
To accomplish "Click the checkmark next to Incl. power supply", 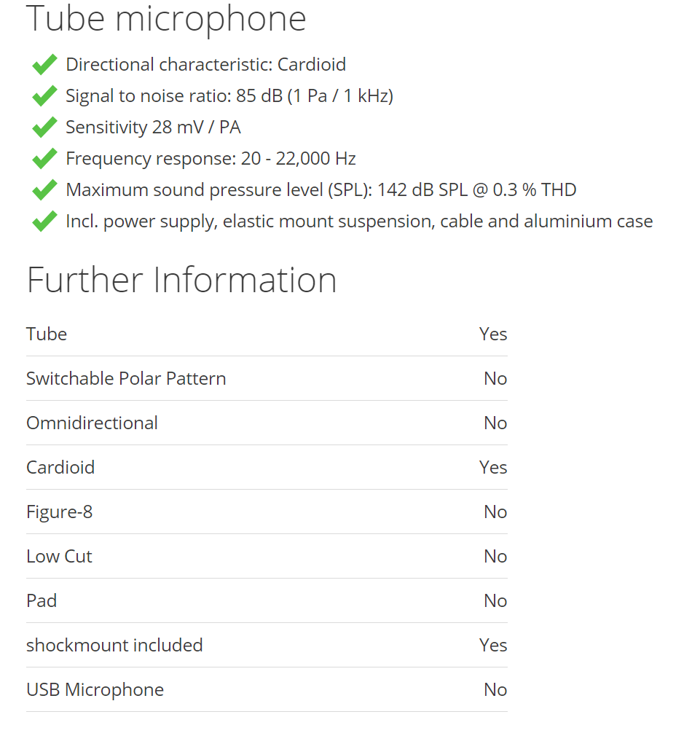I will tap(44, 221).
